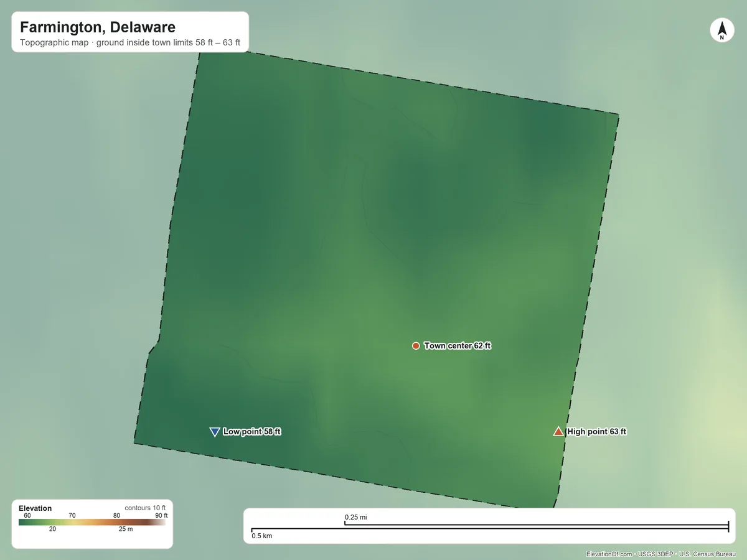The width and height of the screenshot is (747, 560).
Task: Click the blue Low point triangle marker
Action: pyautogui.click(x=215, y=432)
